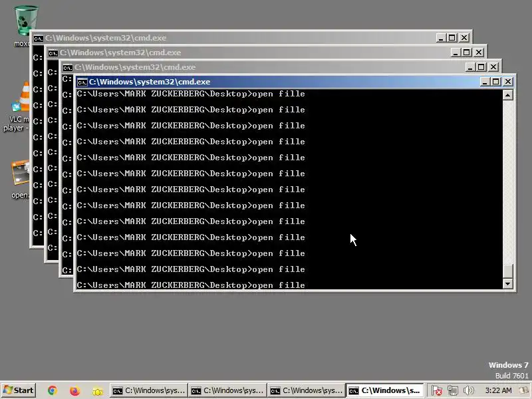
Task: Click the 3:22 AM clock
Action: click(x=498, y=390)
